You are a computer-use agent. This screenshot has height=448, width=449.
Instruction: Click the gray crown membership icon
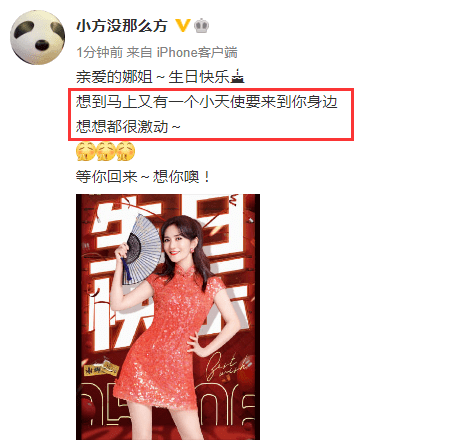pyautogui.click(x=201, y=25)
